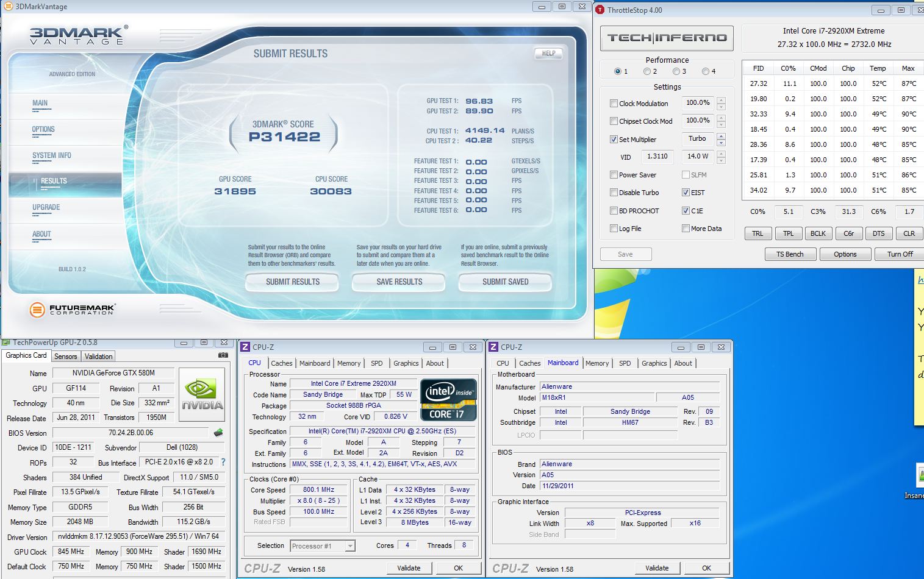Click the BIOS save chip icon in GPU-Z

[x=218, y=433]
